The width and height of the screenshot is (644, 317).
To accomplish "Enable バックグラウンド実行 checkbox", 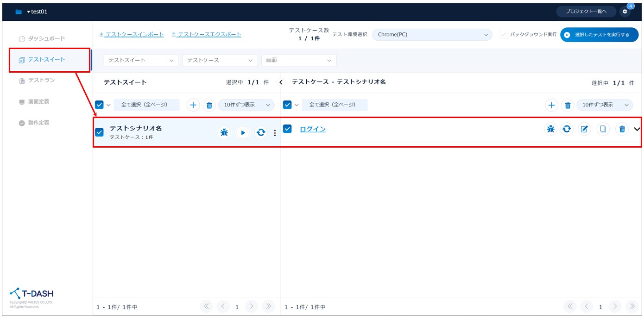I will pyautogui.click(x=504, y=34).
